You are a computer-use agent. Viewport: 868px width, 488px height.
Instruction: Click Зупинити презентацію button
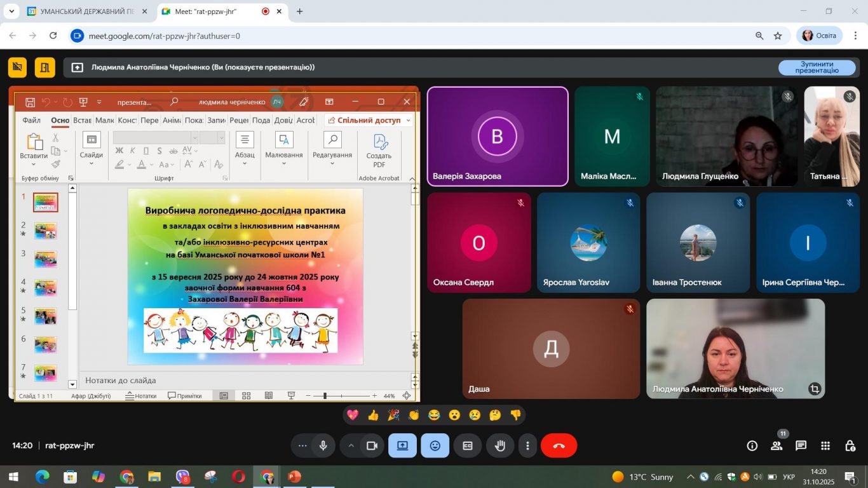tap(817, 67)
